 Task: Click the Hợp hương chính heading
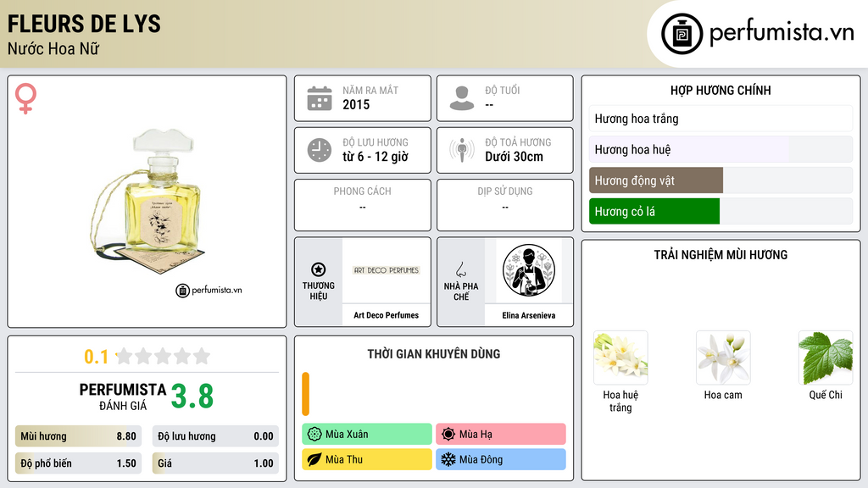(x=721, y=90)
